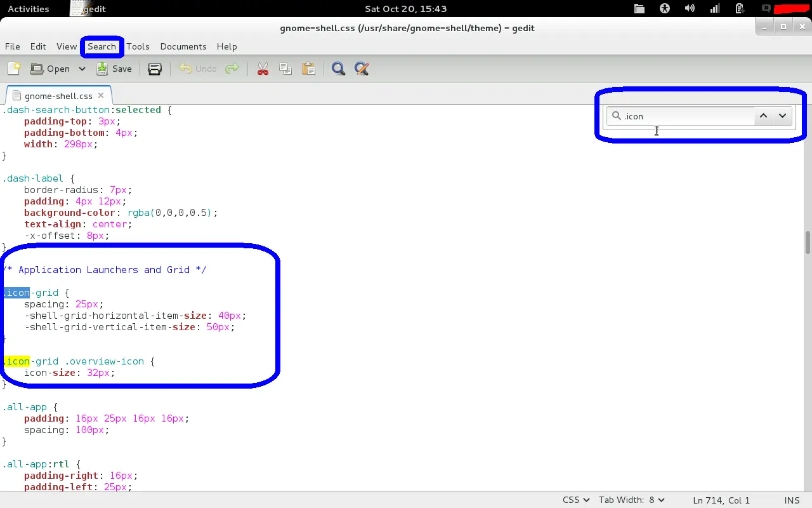Open the CSS language selector
Screen dimensions: 812x508
(x=575, y=500)
